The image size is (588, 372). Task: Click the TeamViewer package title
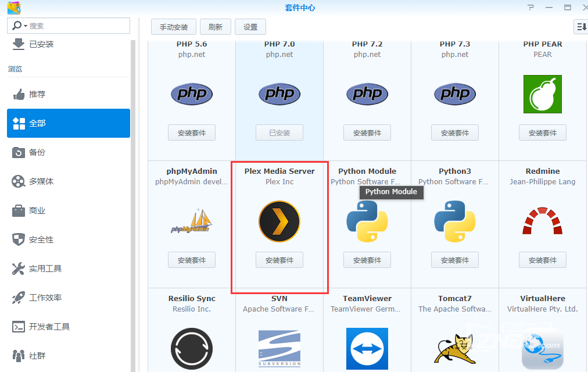pyautogui.click(x=367, y=299)
